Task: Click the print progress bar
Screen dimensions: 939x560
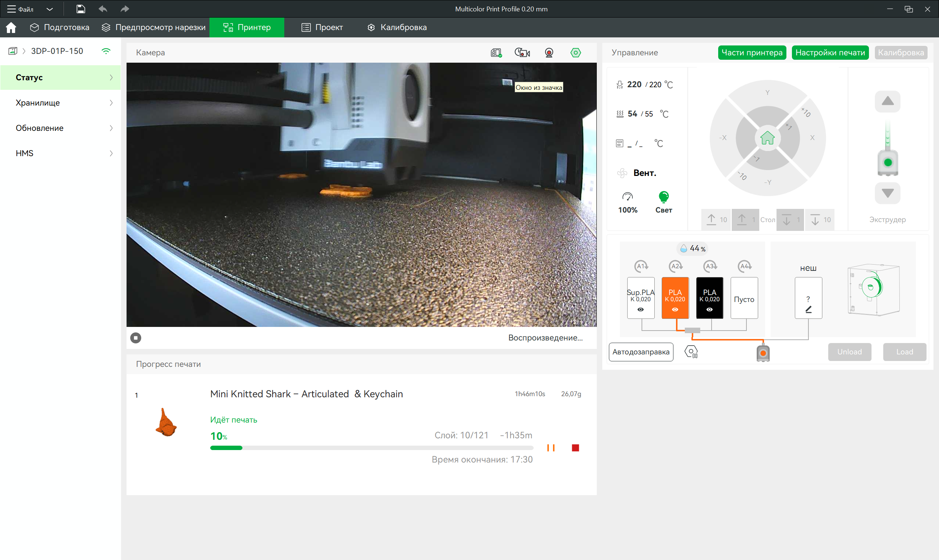Action: pos(372,448)
